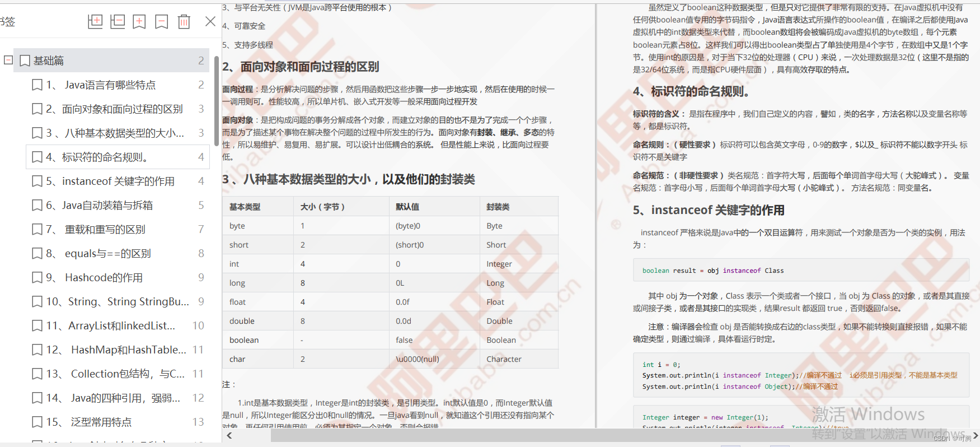The width and height of the screenshot is (980, 447).
Task: Click the remove bookmark icon
Action: (162, 21)
